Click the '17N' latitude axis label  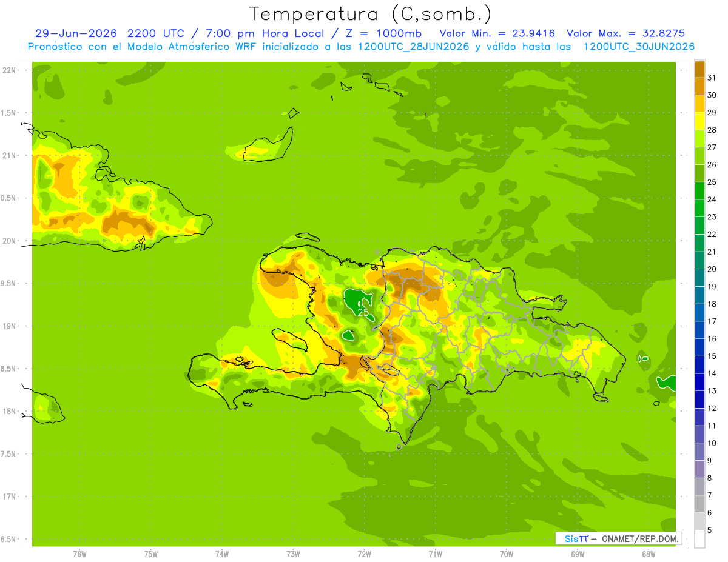click(x=10, y=497)
